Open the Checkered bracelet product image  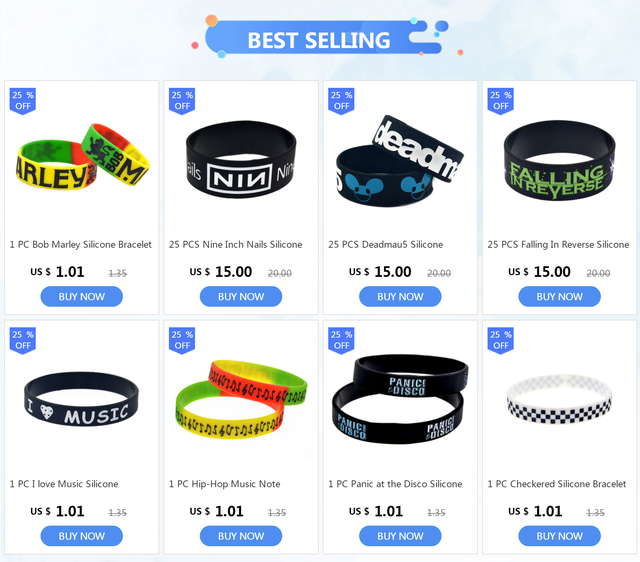559,399
